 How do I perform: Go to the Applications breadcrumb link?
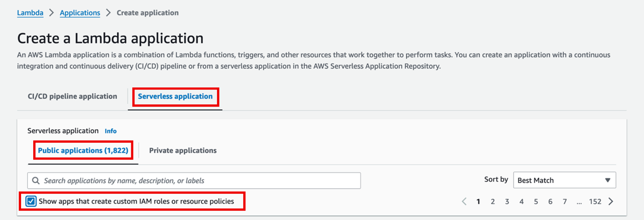80,13
